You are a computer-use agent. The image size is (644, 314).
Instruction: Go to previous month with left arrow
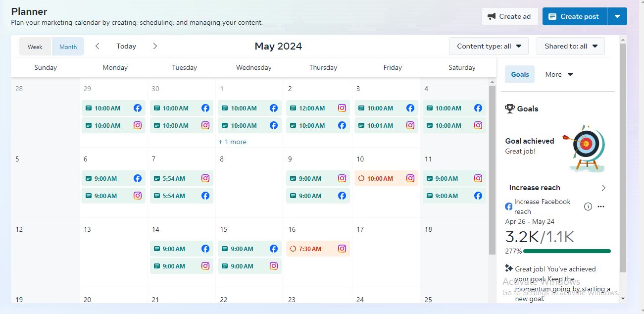(x=98, y=46)
